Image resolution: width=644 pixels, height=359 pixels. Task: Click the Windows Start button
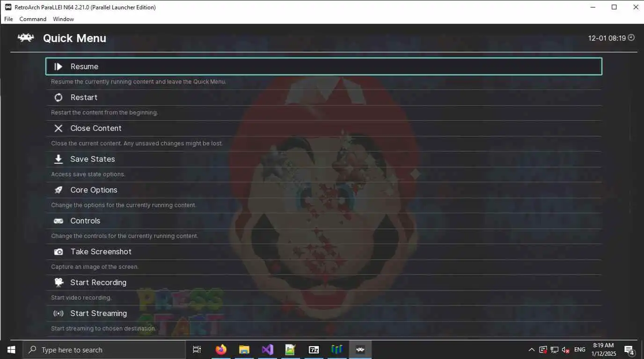11,350
